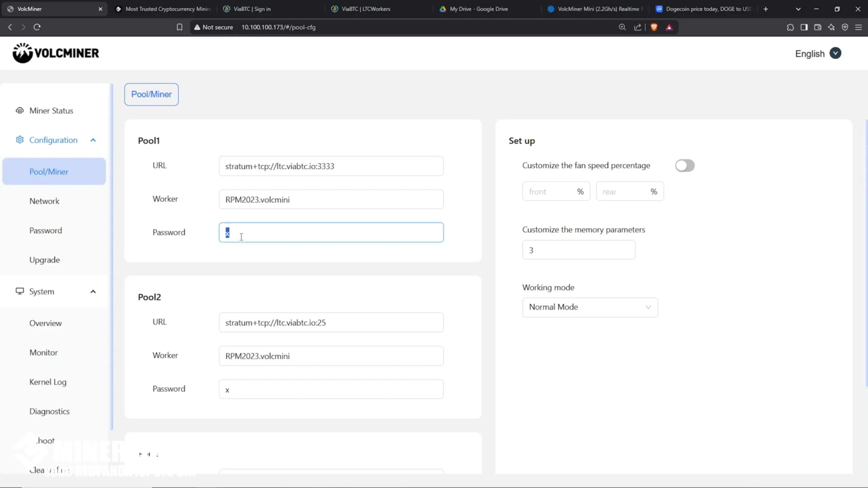
Task: Open the browser hamburger menu
Action: click(859, 27)
